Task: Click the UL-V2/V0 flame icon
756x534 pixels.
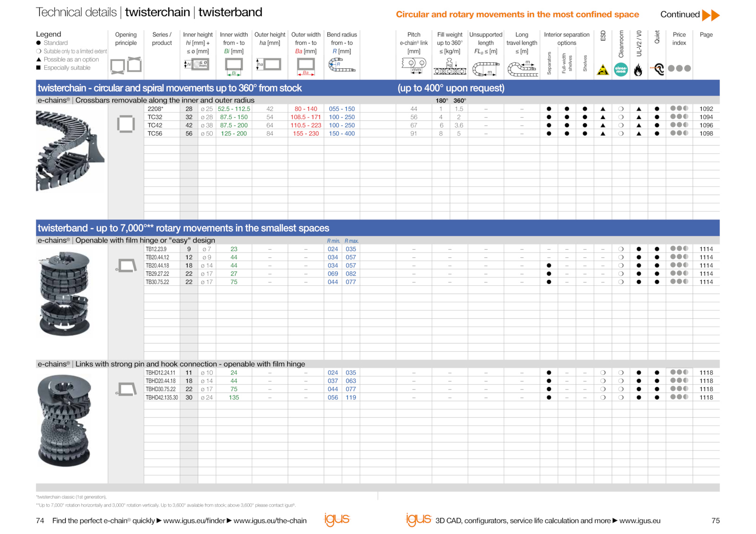Action: coord(638,70)
